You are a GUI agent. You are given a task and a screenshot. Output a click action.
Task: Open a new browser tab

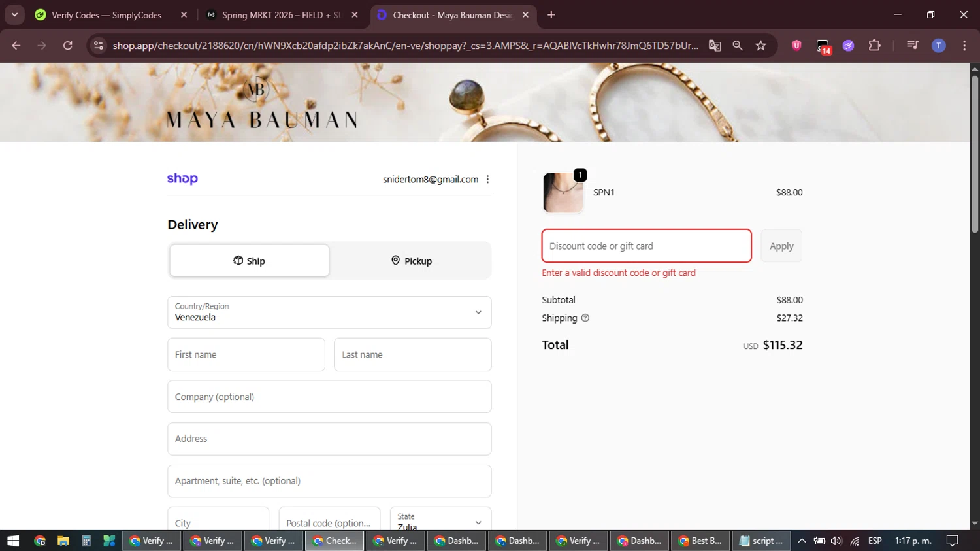click(x=551, y=15)
